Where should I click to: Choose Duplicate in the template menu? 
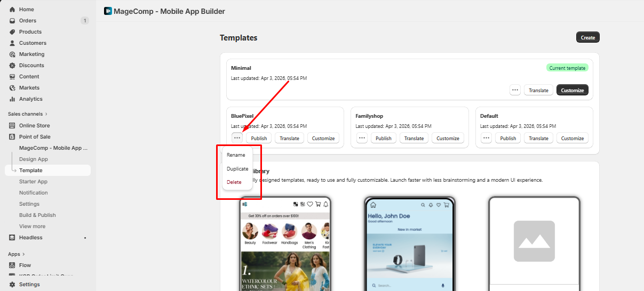[x=237, y=169]
